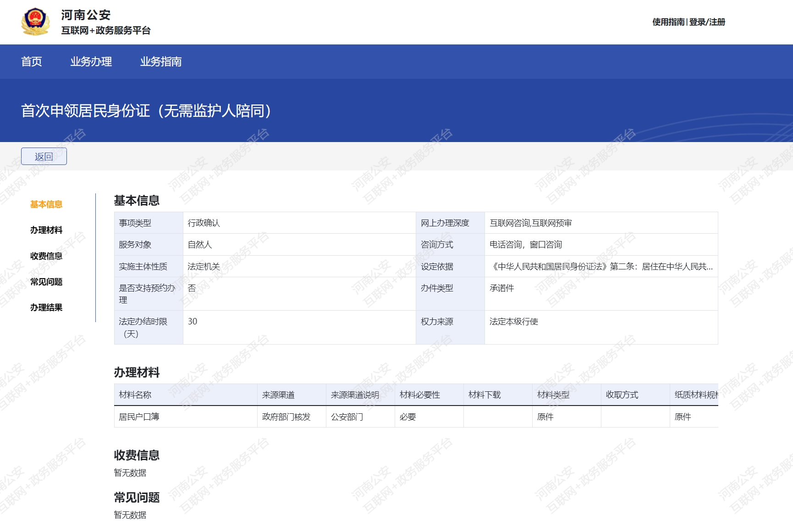Viewport: 793px width, 532px height.
Task: Go to 业务指南 in navigation bar
Action: [160, 61]
